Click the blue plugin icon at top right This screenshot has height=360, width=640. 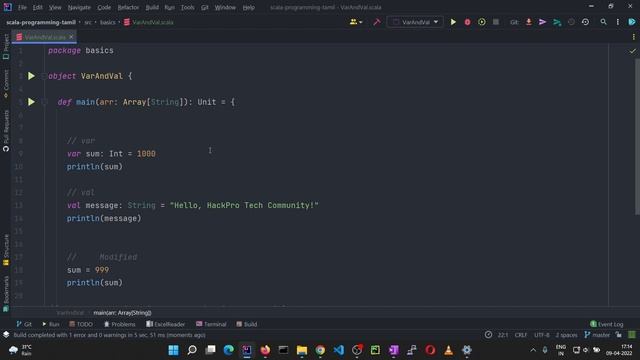[x=631, y=22]
